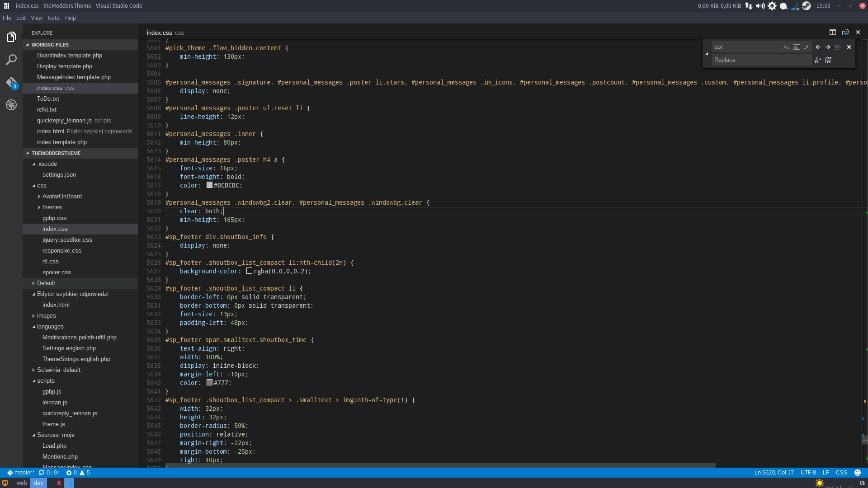This screenshot has height=488, width=868.
Task: Open the View menu
Action: pos(37,18)
